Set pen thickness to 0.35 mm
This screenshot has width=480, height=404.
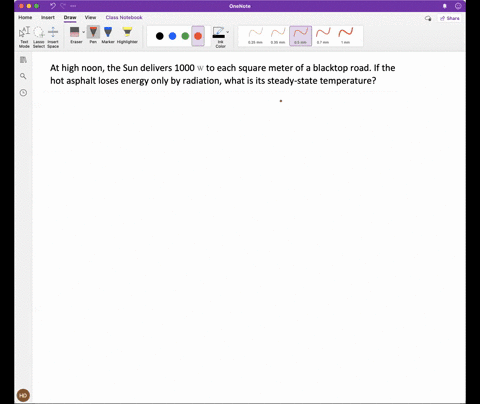tap(278, 36)
